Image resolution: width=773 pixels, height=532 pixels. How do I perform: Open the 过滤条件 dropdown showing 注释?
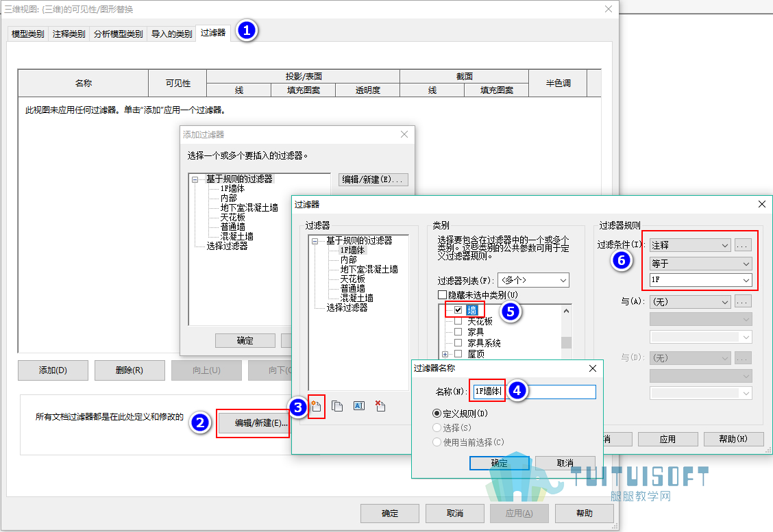click(690, 245)
